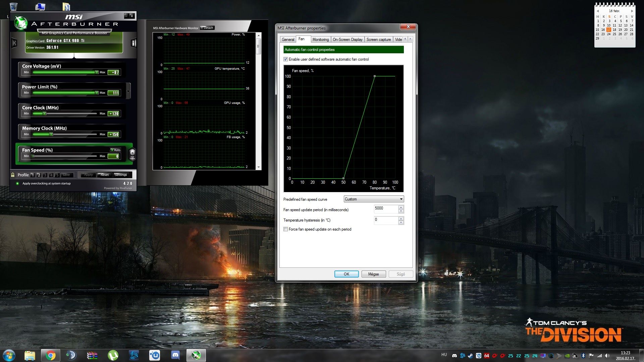Expand the Power Limit dropdown arrow
Image resolution: width=644 pixels, height=362 pixels.
point(128,91)
